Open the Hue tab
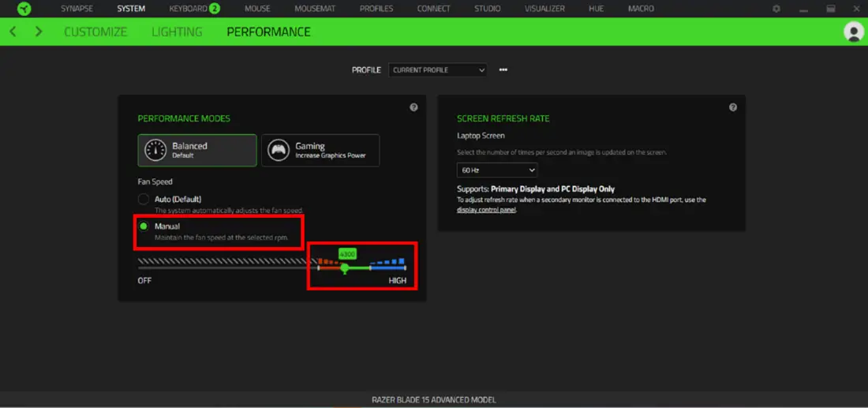The height and width of the screenshot is (408, 868). (x=597, y=9)
